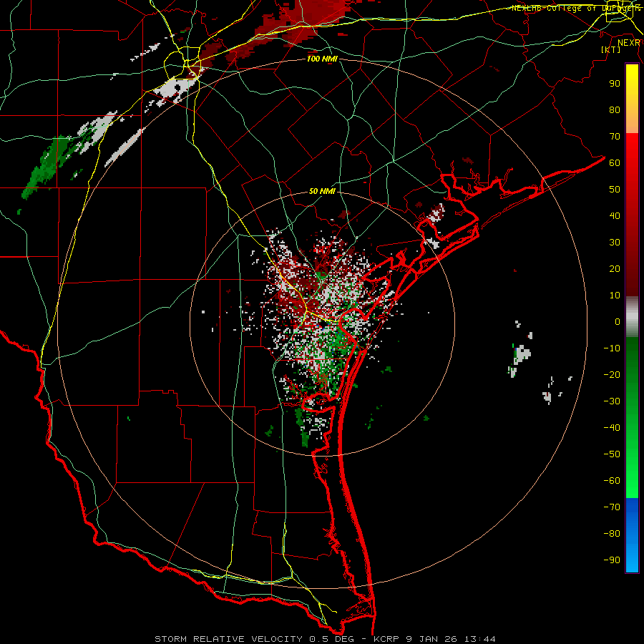
Task: Click the 80 value on velocity scale
Action: coord(615,109)
